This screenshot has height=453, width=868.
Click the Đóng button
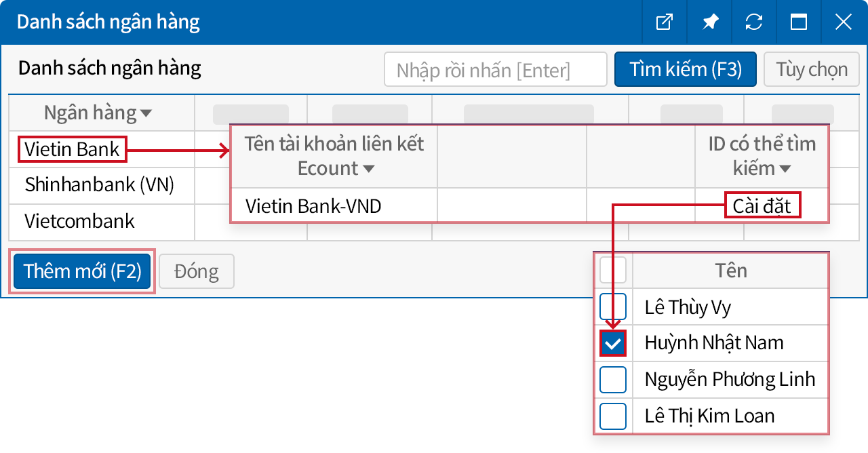click(196, 271)
